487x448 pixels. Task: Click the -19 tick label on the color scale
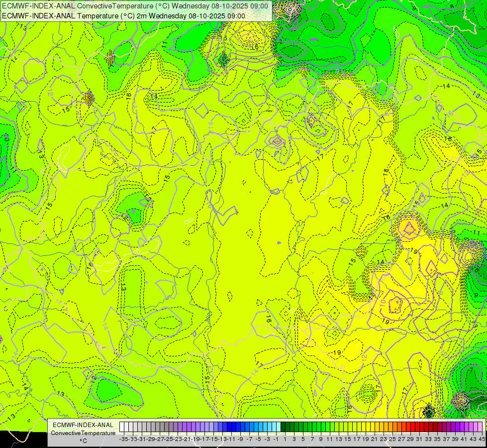(x=195, y=440)
